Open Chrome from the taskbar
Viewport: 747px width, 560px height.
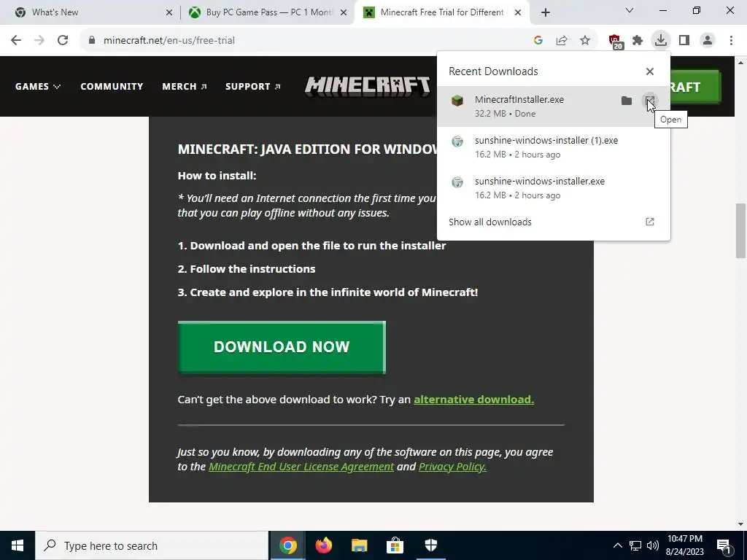tap(287, 545)
